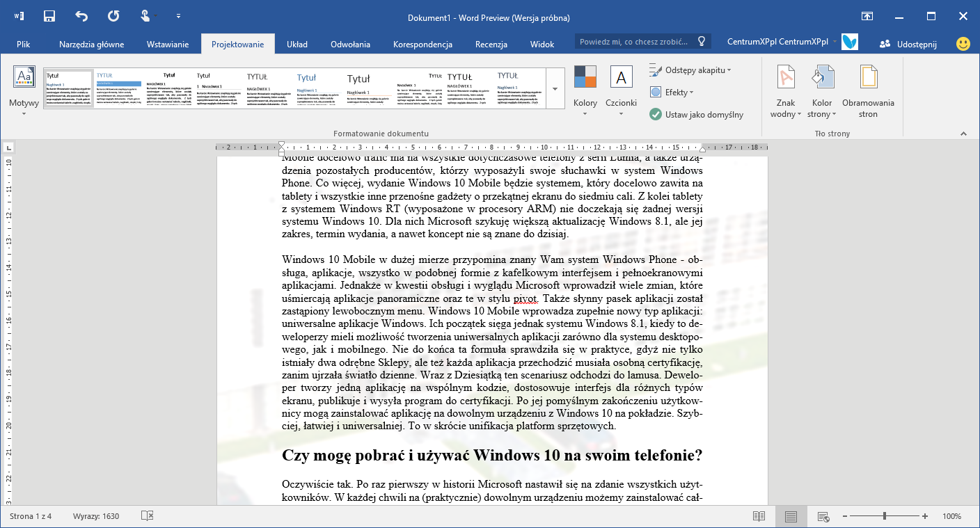Click the zoom out minus button
The height and width of the screenshot is (528, 980).
[x=844, y=516]
